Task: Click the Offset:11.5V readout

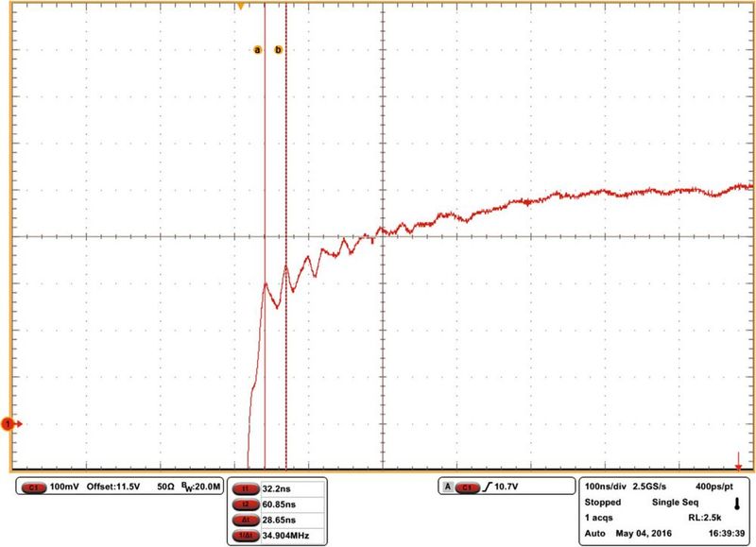Action: point(113,487)
